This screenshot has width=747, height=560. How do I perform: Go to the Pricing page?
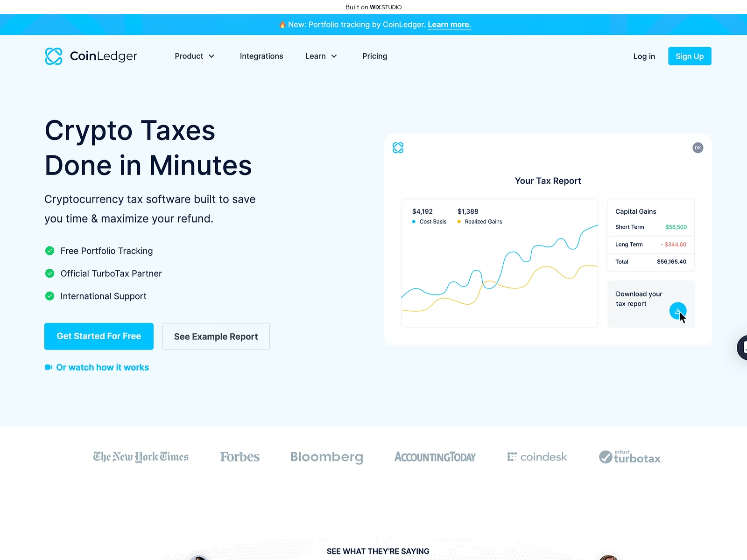pos(375,56)
